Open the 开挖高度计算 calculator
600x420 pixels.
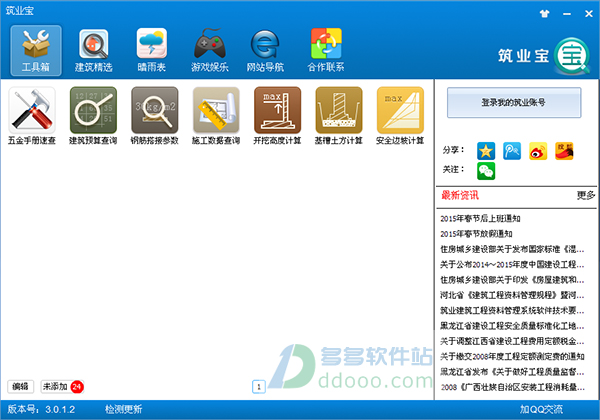coord(277,116)
